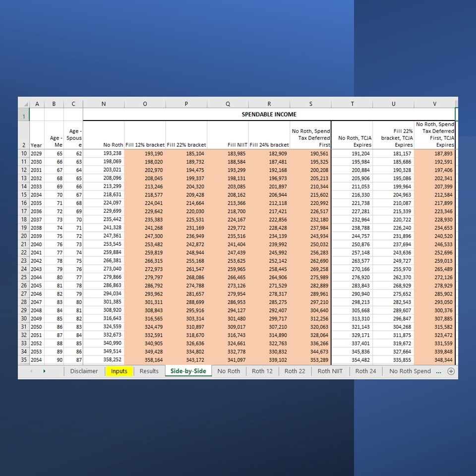Viewport: 476px width, 476px height.
Task: Select column S header
Action: [x=310, y=104]
